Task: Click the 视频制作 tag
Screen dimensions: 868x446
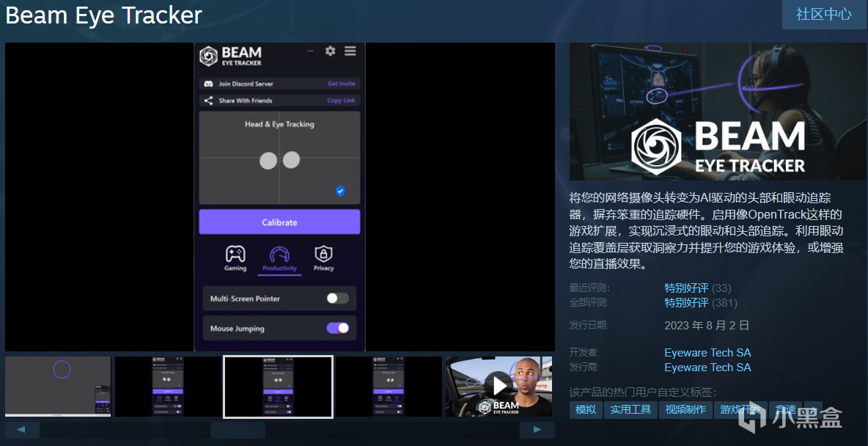Action: click(686, 409)
